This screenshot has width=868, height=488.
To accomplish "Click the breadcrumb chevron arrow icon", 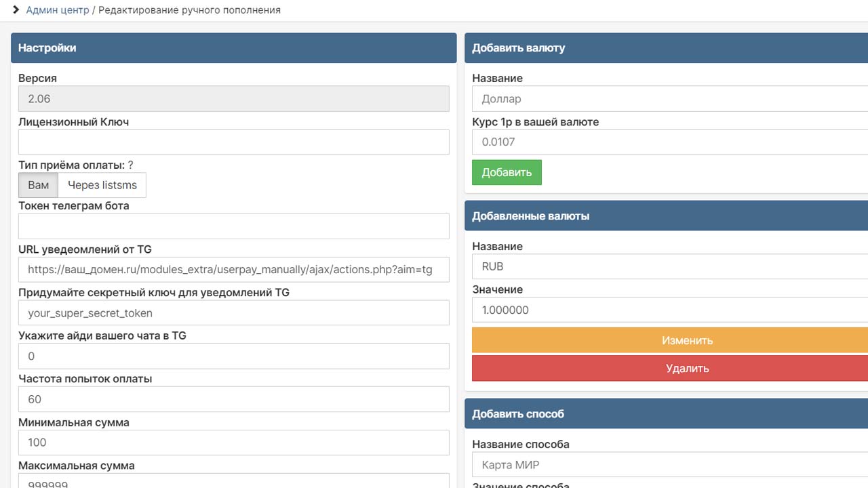I will (x=16, y=10).
